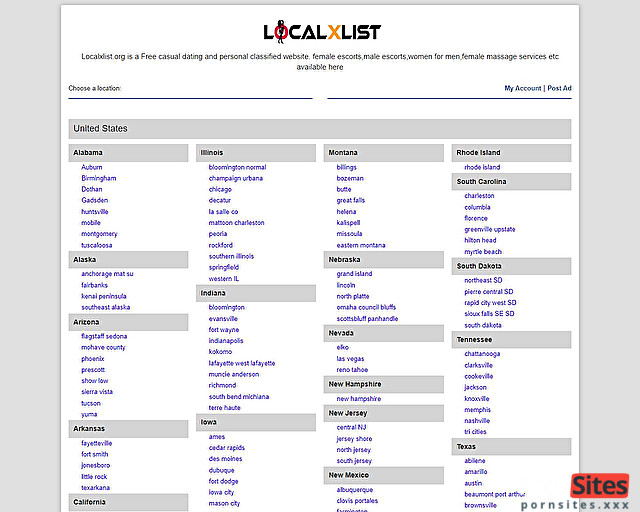Select columbia location link

[477, 207]
